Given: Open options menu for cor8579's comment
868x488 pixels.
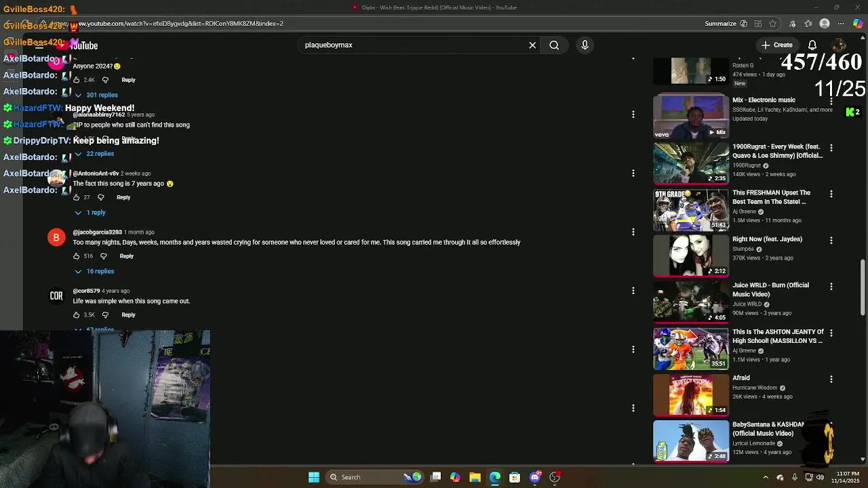Looking at the screenshot, I should 633,290.
